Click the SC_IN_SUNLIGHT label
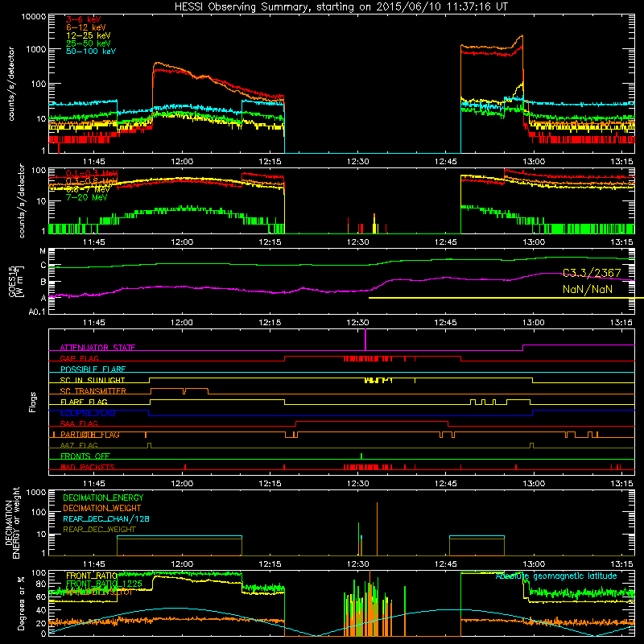The height and width of the screenshot is (644, 644). (x=93, y=380)
